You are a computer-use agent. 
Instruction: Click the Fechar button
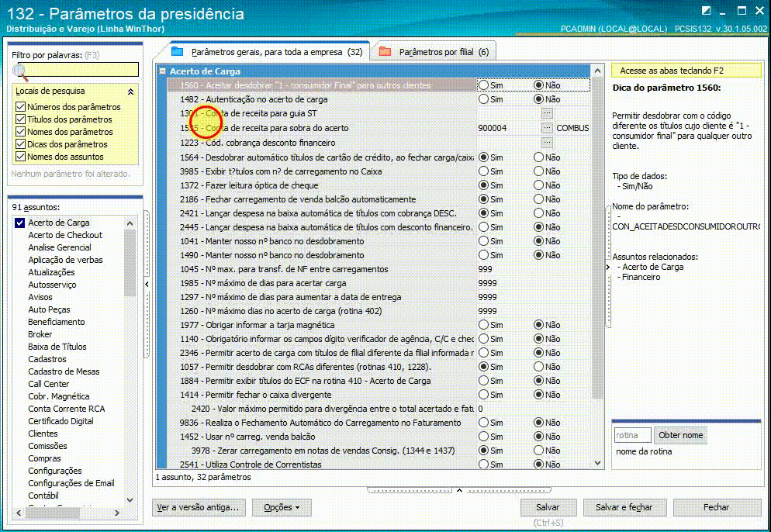(716, 507)
